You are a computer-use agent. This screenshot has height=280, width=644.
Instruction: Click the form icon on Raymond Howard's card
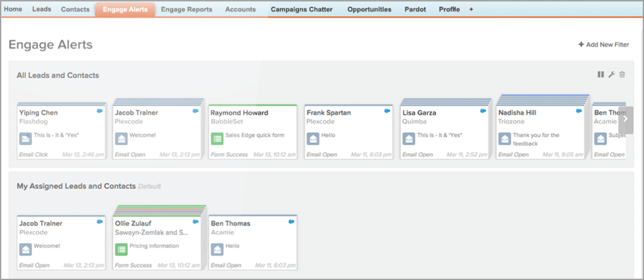point(217,138)
